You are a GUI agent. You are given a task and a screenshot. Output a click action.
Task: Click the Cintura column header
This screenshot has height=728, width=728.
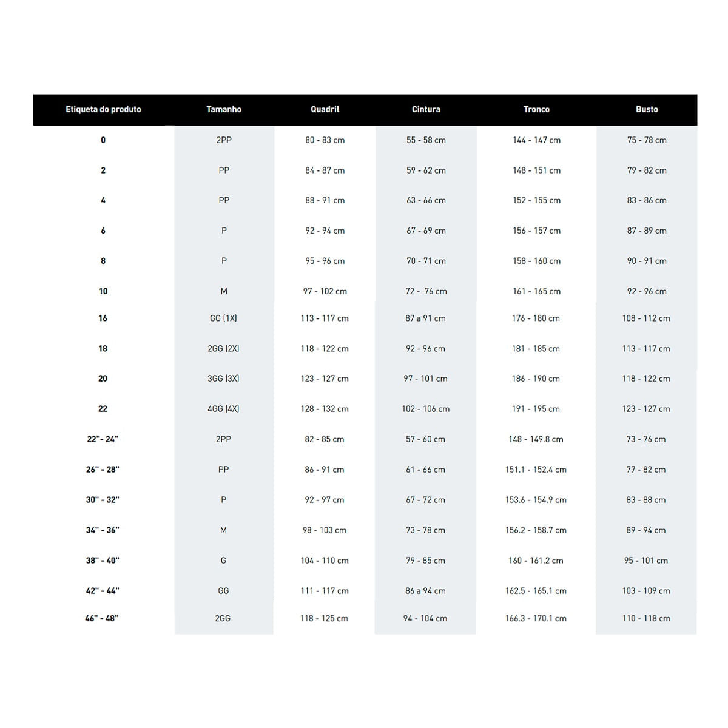(426, 110)
